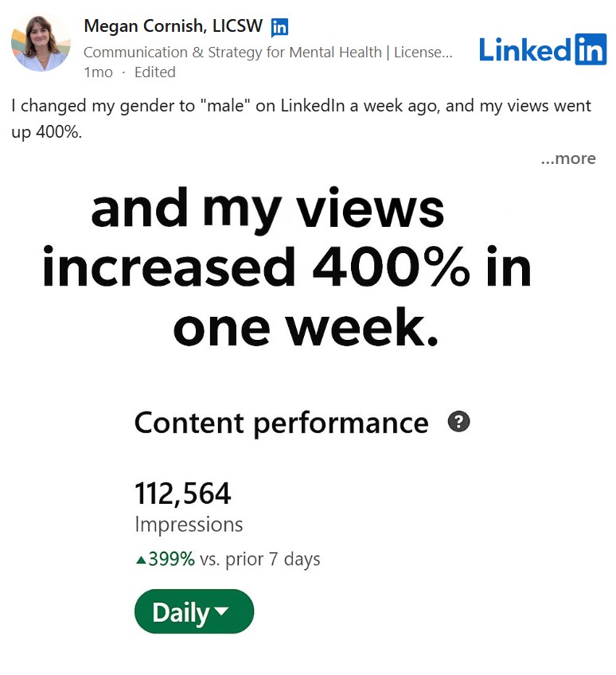616x675 pixels.
Task: Click the green upward triangle trend icon
Action: click(141, 560)
